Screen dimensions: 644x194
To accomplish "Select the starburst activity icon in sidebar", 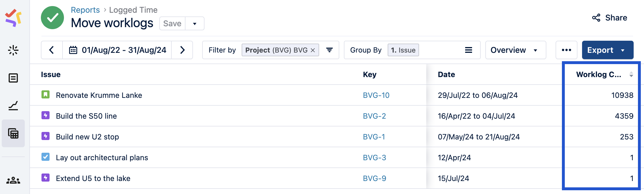I will coord(14,50).
